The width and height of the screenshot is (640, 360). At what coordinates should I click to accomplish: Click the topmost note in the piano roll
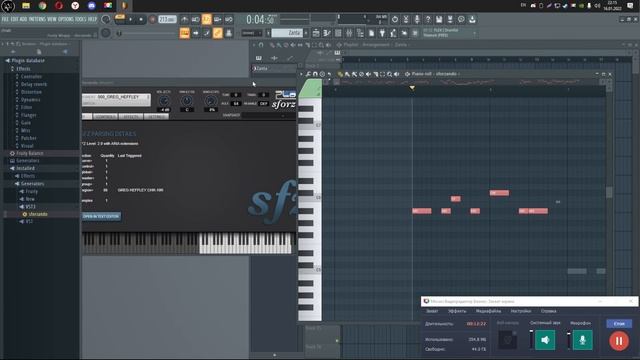pos(499,193)
